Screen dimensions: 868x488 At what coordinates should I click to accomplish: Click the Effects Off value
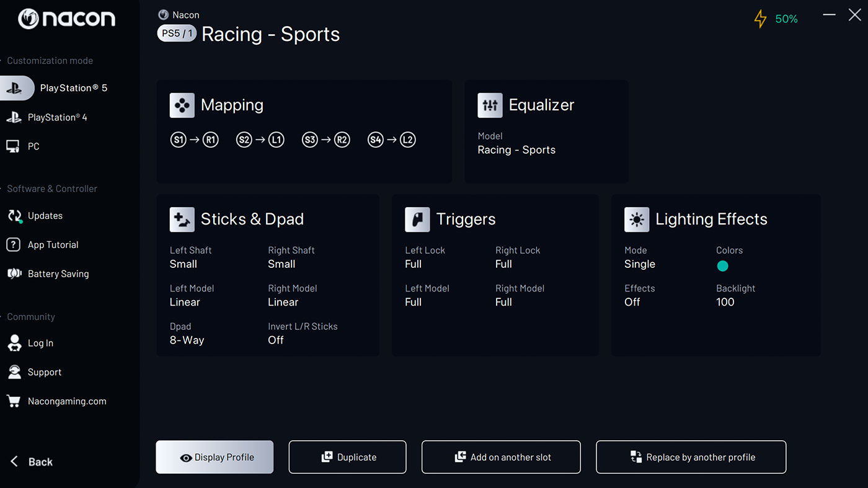(632, 303)
